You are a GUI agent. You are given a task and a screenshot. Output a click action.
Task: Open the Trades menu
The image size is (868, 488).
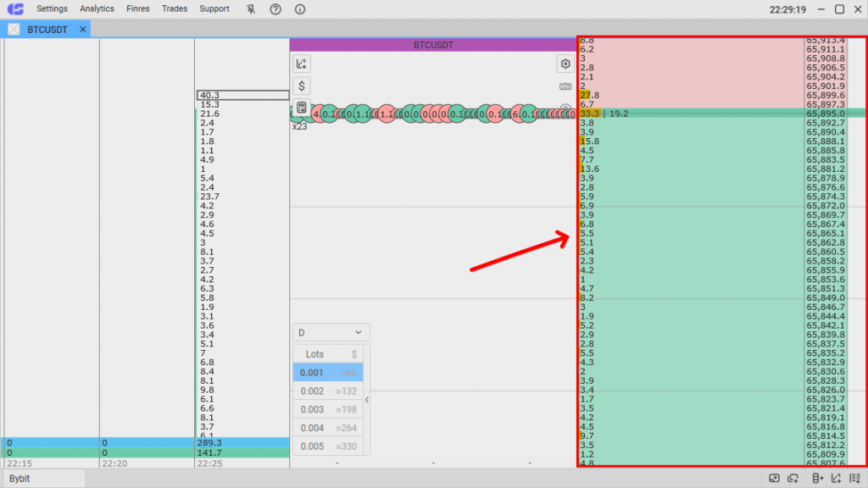point(175,8)
